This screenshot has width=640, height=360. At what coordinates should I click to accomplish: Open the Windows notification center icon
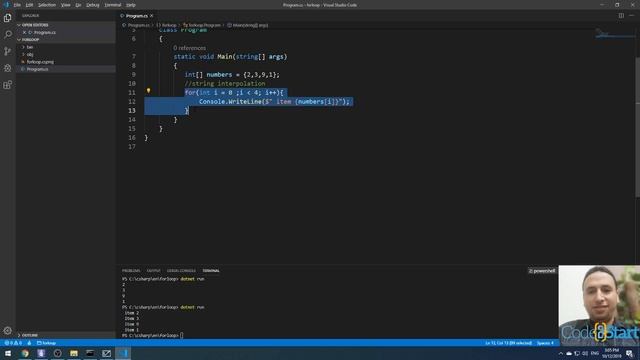[x=629, y=353]
